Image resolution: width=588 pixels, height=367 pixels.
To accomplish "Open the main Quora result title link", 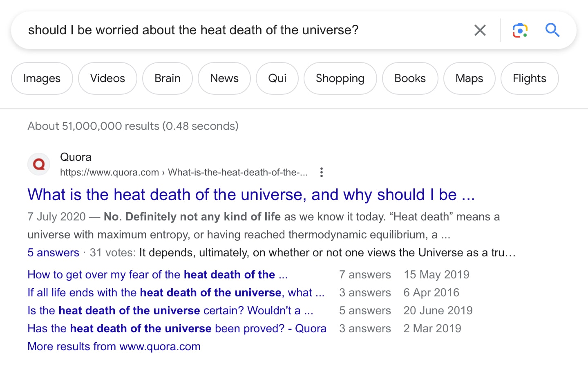I will click(251, 195).
